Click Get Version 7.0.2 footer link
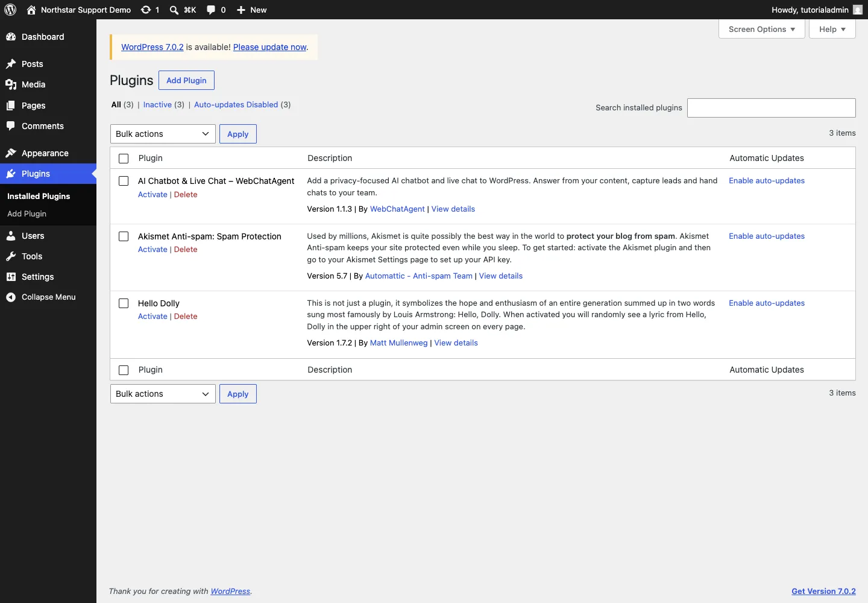 tap(823, 591)
